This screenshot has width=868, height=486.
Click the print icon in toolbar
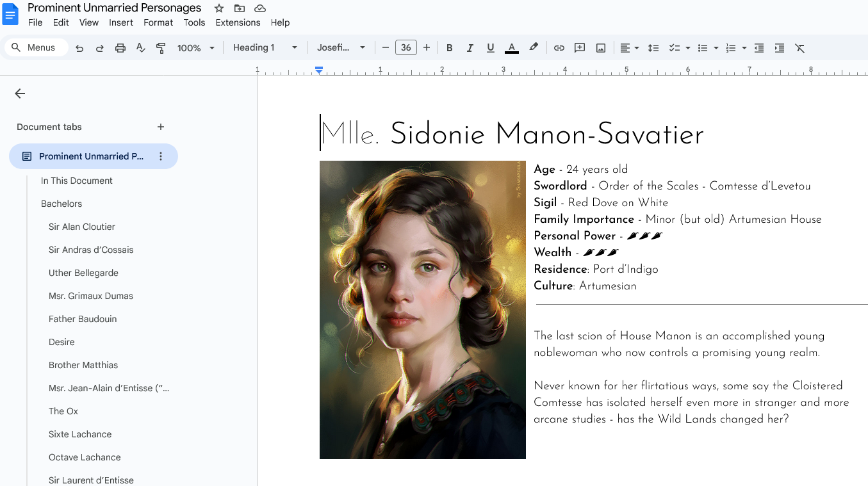point(120,48)
